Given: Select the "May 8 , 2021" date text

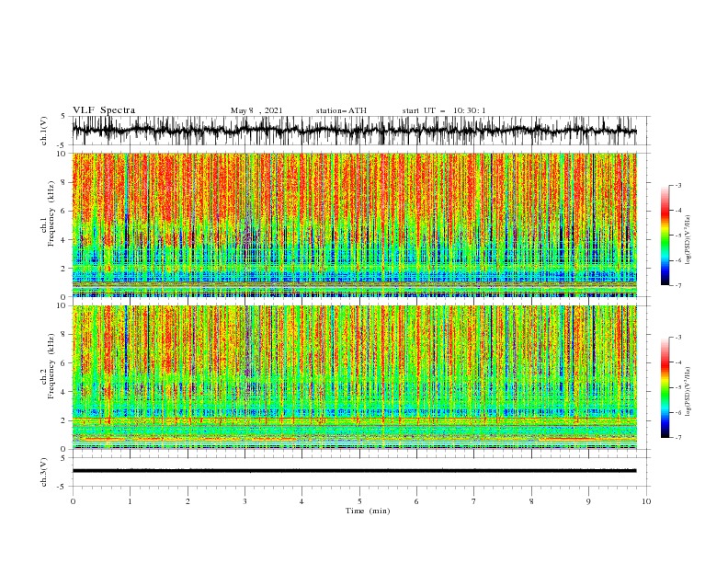Looking at the screenshot, I should coord(256,110).
